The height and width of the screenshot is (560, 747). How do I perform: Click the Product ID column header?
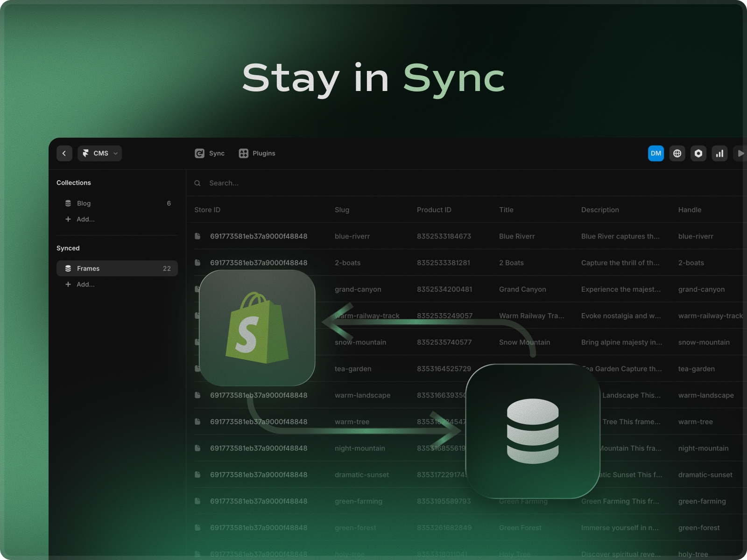[x=434, y=210]
